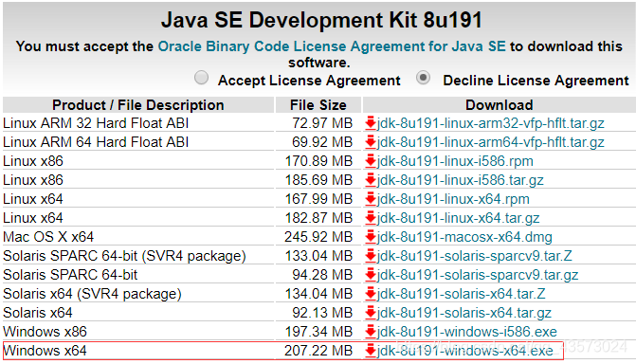Screen dimensions: 636x364
Task: Click the 133.04 MB file size
Action: tap(318, 256)
